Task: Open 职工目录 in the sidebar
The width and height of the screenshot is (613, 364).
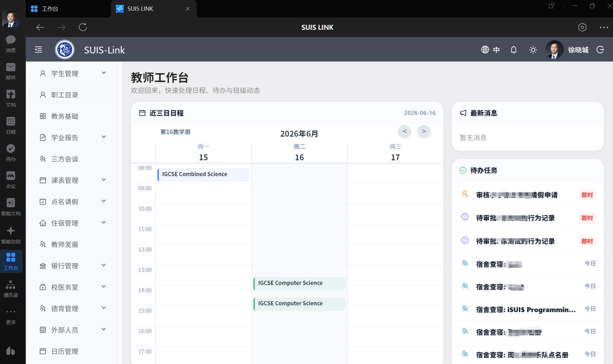Action: coord(73,95)
